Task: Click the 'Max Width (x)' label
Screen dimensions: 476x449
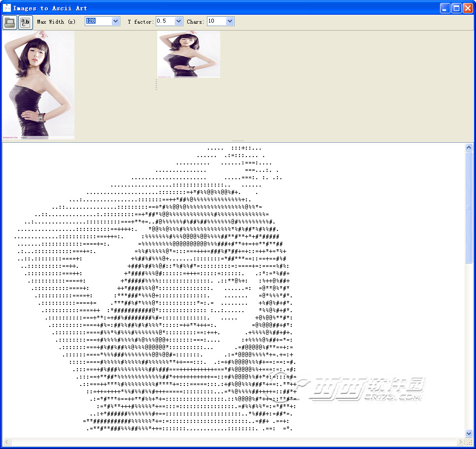Action: (56, 22)
